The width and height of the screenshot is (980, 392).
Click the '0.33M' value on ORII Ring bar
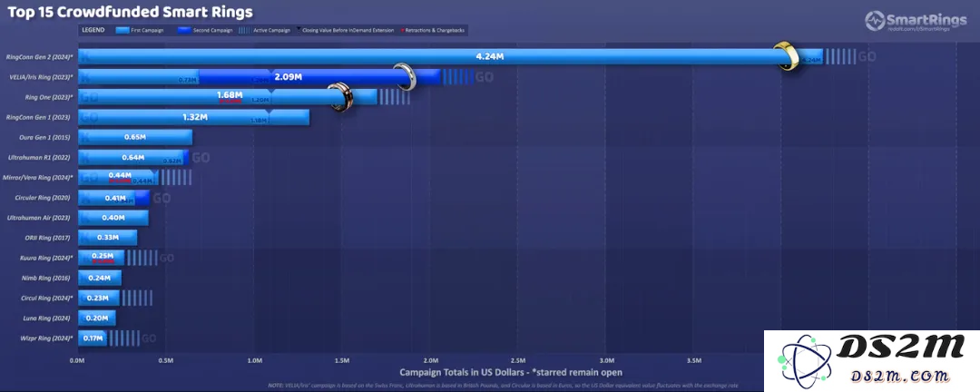click(108, 238)
